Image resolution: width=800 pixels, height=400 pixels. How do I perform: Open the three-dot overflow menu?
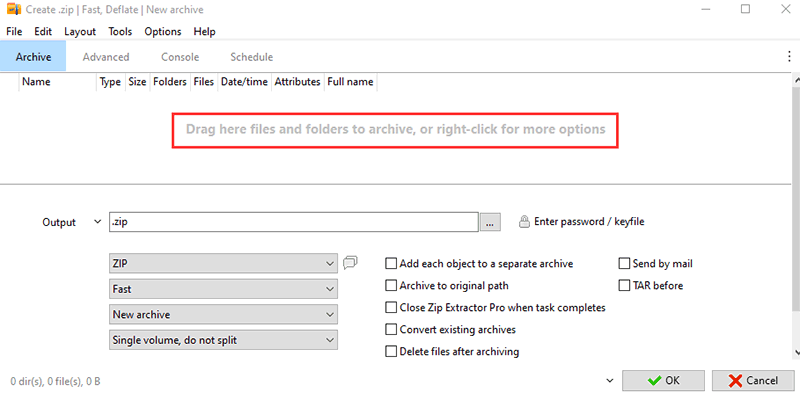tap(788, 57)
